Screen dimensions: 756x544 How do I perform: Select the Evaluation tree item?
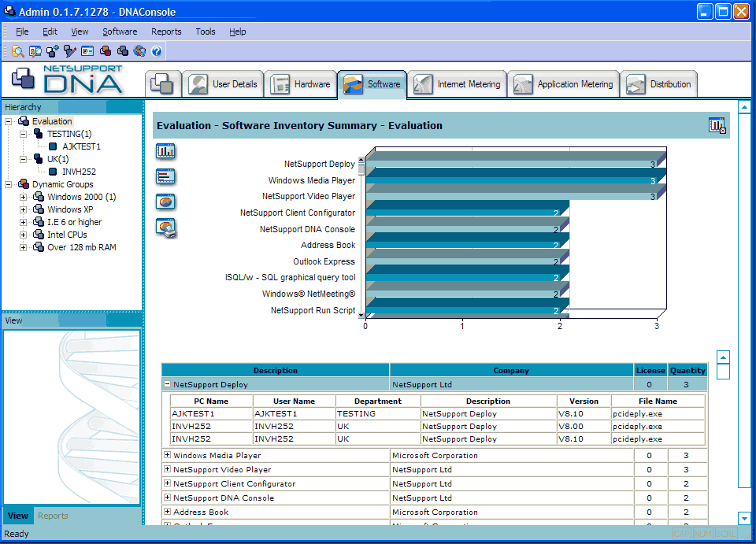pos(52,121)
